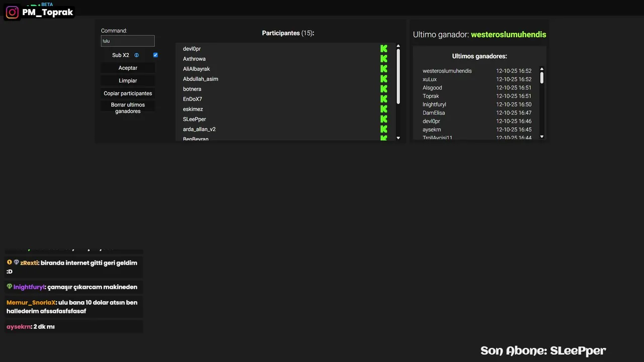
Task: Click the Aceptar button
Action: 128,68
